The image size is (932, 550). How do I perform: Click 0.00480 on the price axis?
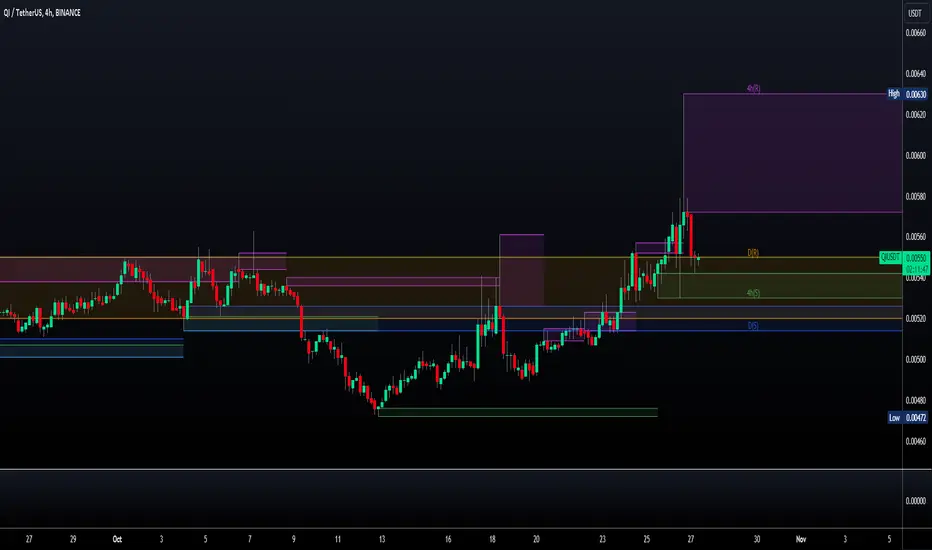[915, 400]
